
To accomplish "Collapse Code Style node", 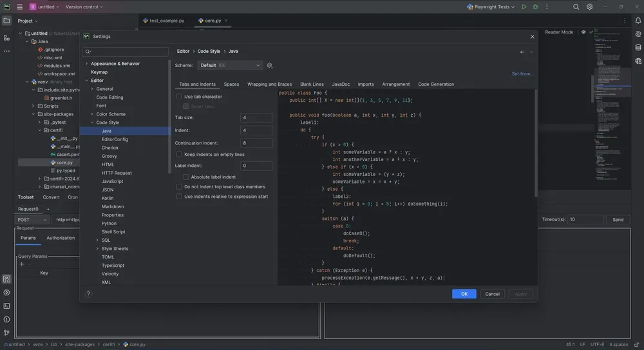I will click(x=92, y=122).
